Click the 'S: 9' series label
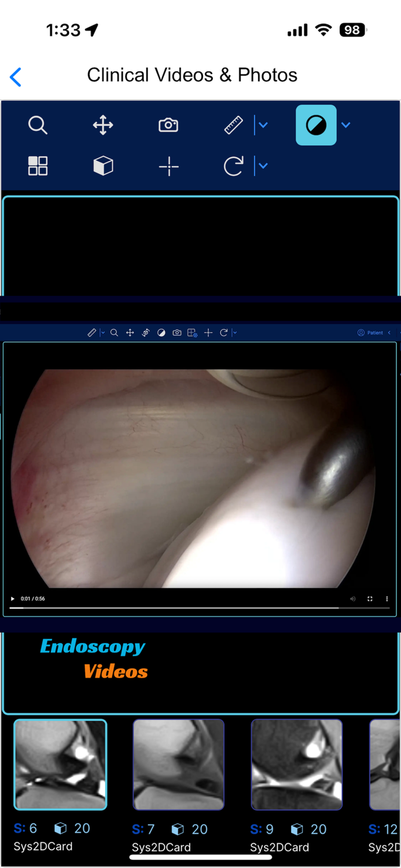 point(262,830)
